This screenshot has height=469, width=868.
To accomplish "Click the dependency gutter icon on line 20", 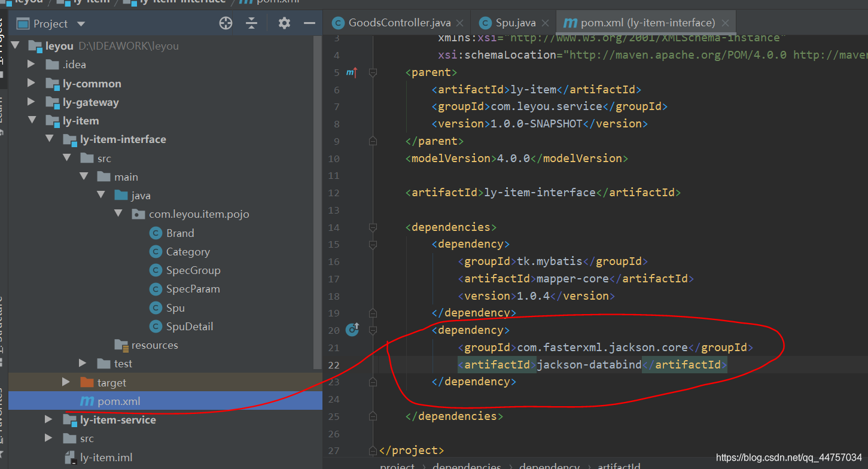I will pos(352,330).
